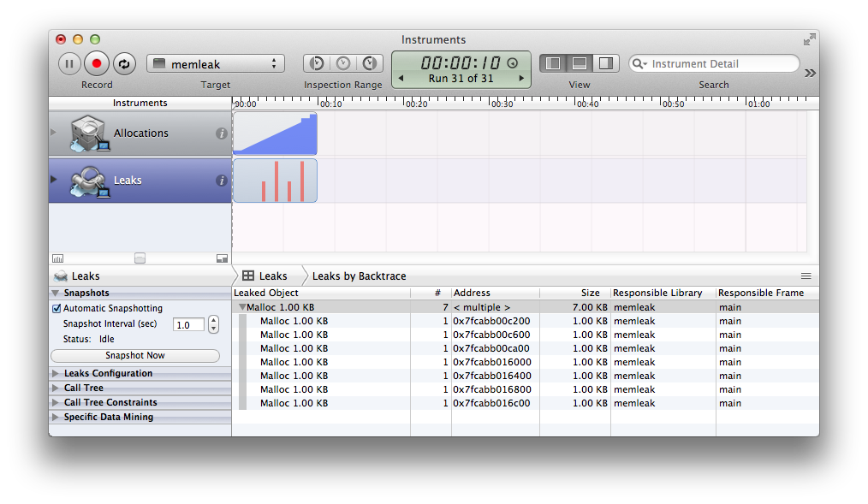Screen dimensions: 868x504
Task: Adjust the track scale slider
Action: [140, 258]
